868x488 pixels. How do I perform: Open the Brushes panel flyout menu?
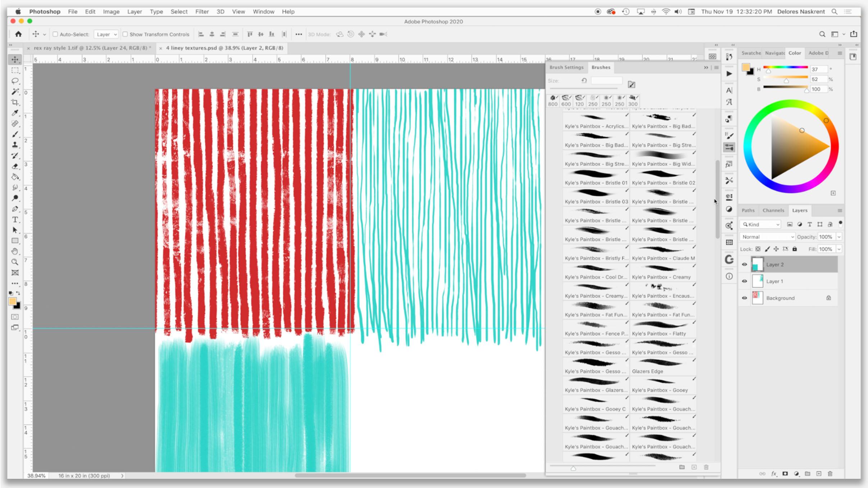[716, 67]
